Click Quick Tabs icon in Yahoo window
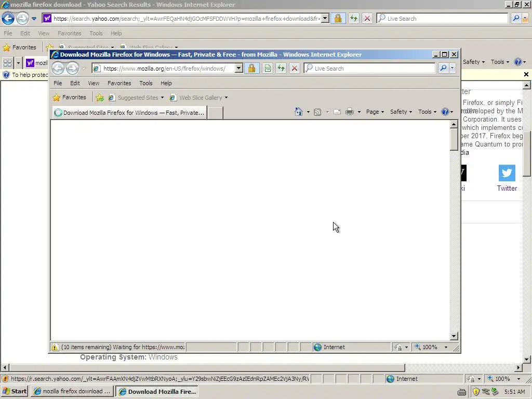 tap(7, 63)
